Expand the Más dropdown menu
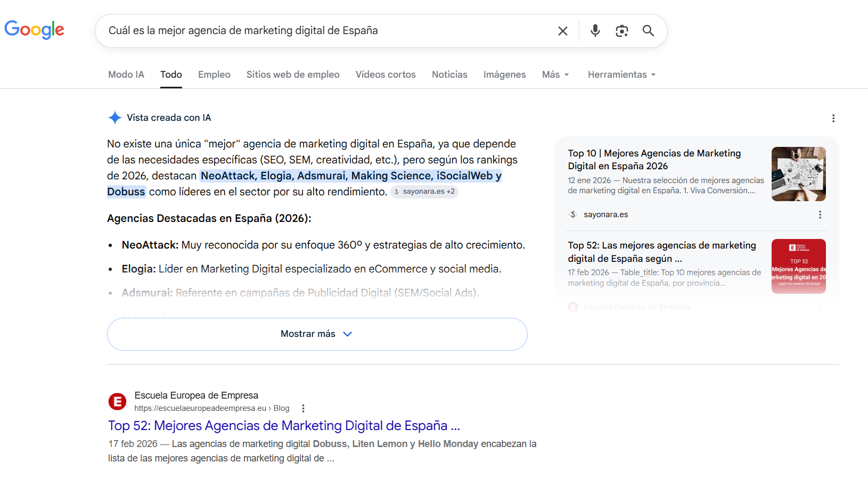This screenshot has height=479, width=868. (x=555, y=75)
